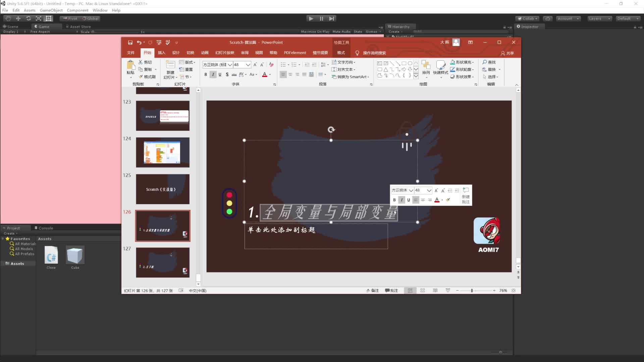
Task: Increase font size in ribbon
Action: [x=255, y=65]
